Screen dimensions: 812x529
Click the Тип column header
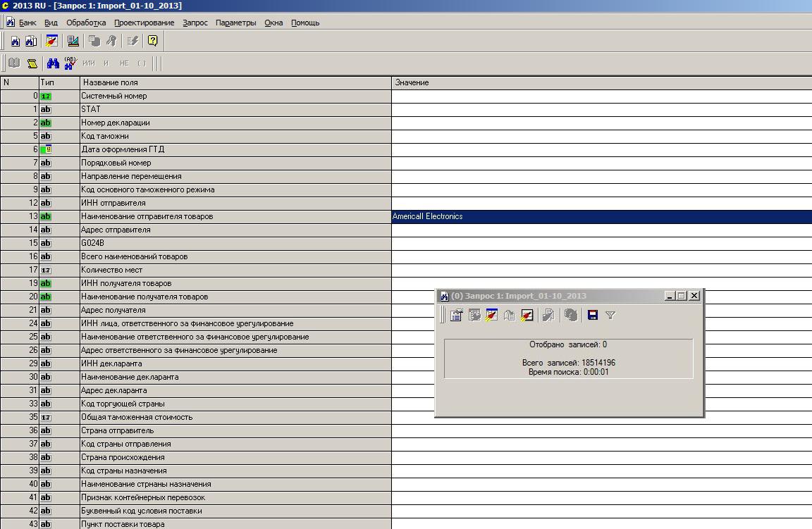pos(59,82)
